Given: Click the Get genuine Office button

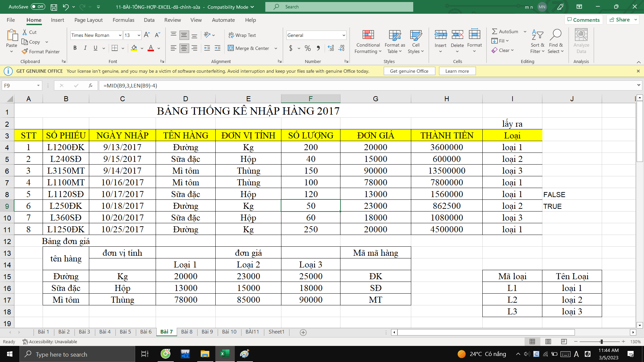Looking at the screenshot, I should coord(409,71).
